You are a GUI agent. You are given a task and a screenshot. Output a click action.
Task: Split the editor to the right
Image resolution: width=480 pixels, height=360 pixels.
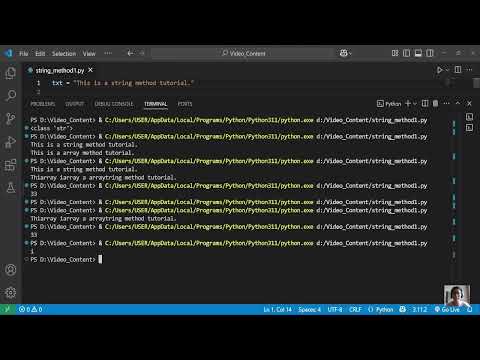click(458, 69)
